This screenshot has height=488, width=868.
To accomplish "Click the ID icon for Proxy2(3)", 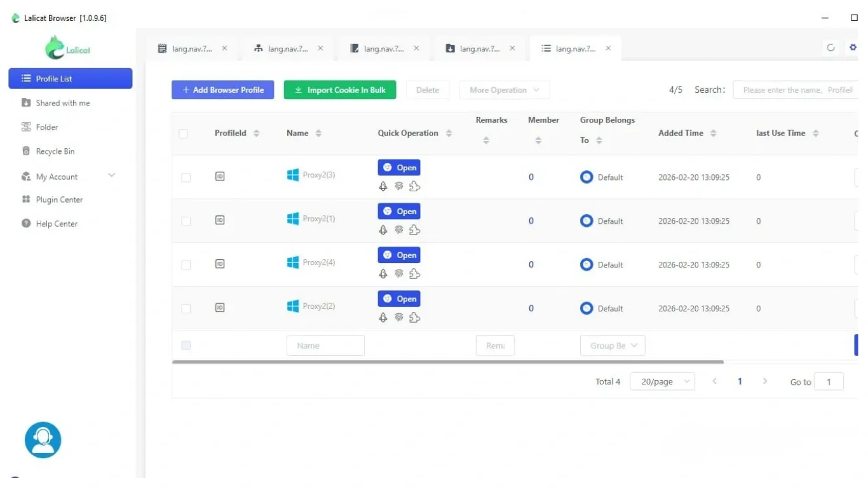I will (x=220, y=177).
